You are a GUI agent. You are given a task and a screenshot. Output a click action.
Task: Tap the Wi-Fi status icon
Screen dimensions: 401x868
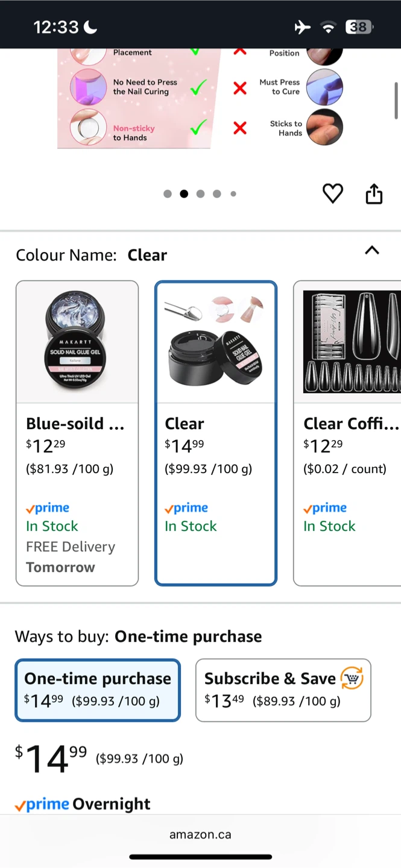tap(328, 27)
